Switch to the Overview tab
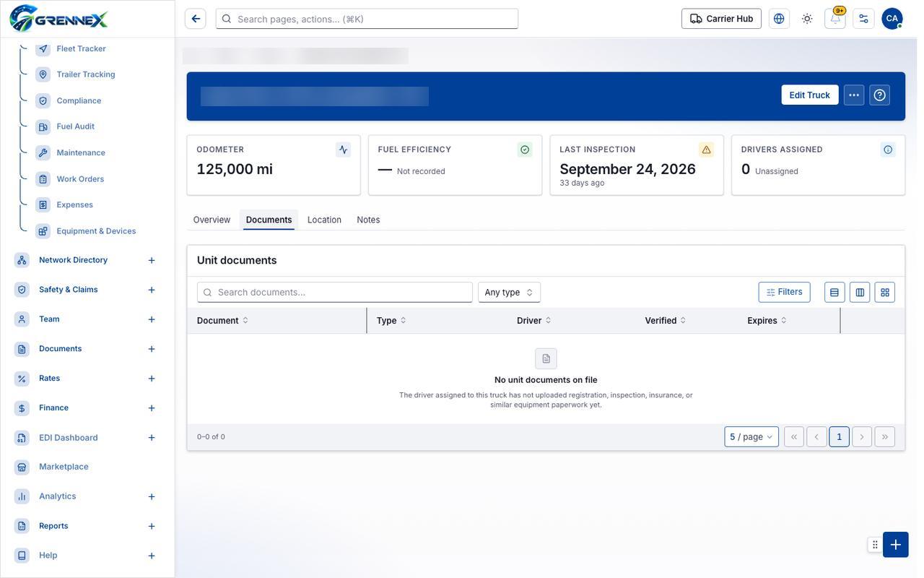This screenshot has width=924, height=578. point(212,220)
